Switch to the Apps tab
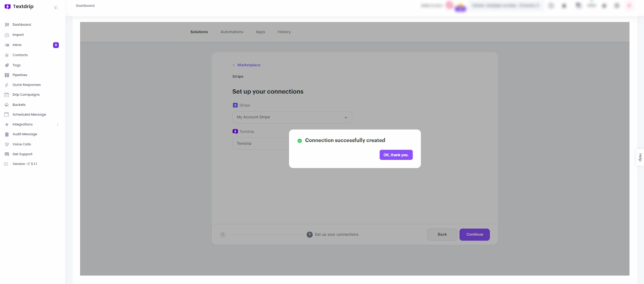This screenshot has width=644, height=284. pos(260,32)
